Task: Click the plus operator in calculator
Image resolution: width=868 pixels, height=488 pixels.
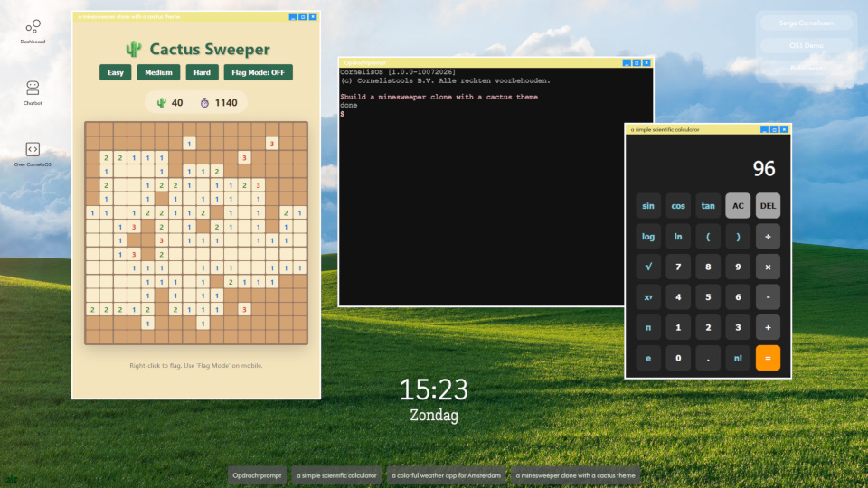Action: point(768,327)
